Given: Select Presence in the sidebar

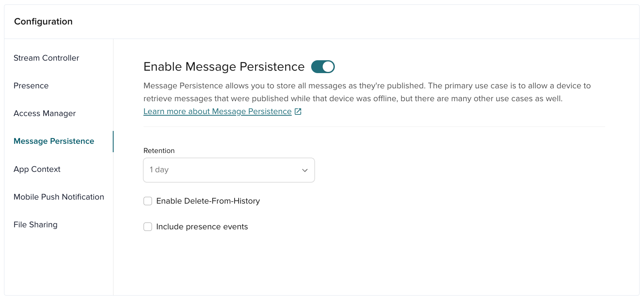Looking at the screenshot, I should tap(31, 86).
